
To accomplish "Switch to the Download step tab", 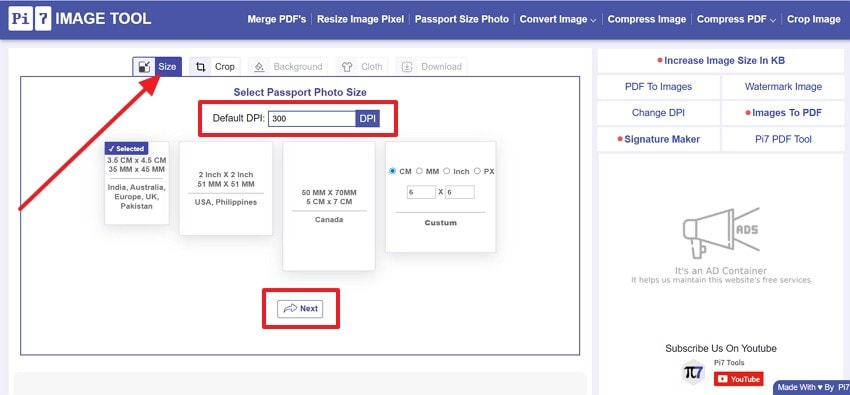I will tap(432, 67).
